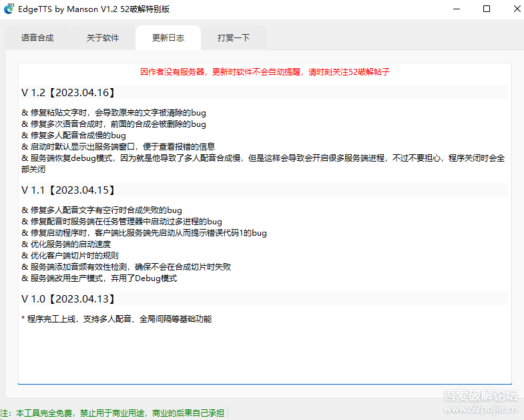
Task: Close the EdgeTTS window
Action: coord(517,9)
